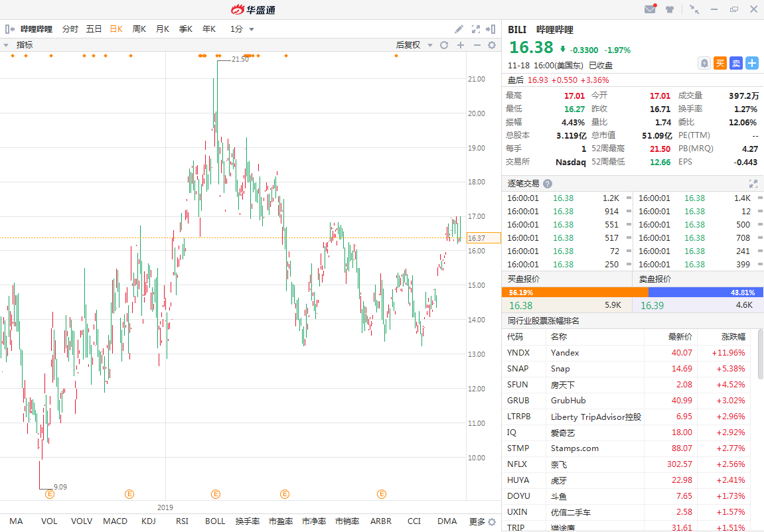Toggle the VOLV indicator
Image resolution: width=764 pixels, height=532 pixels.
[82, 521]
